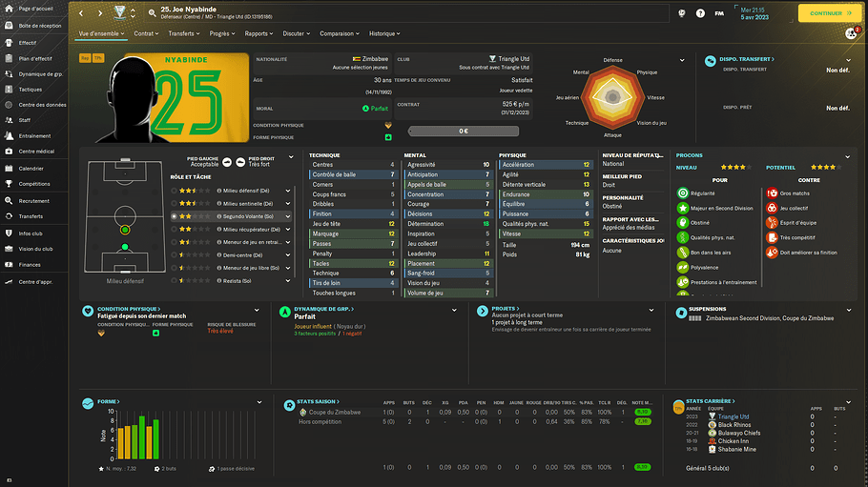
Task: Expand the Forme panel chevron
Action: (x=259, y=402)
